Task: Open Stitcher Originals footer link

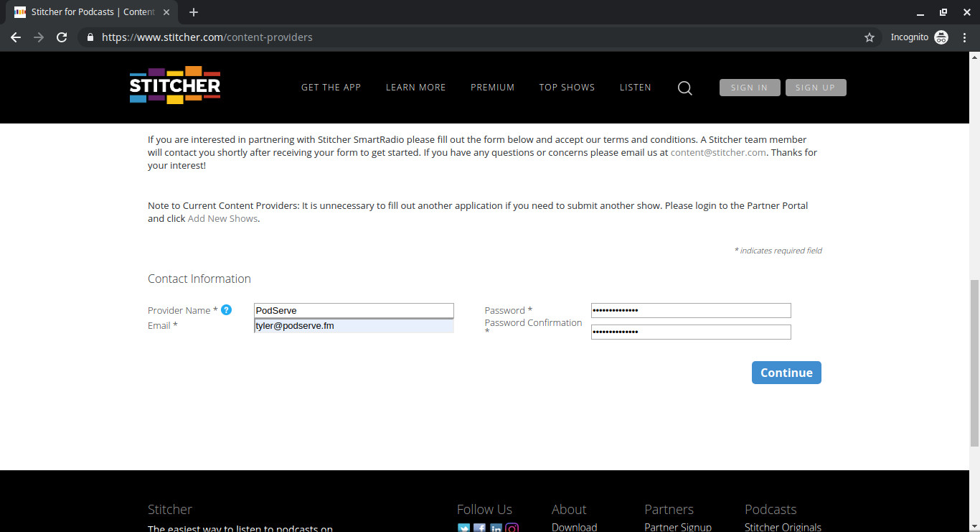Action: click(783, 527)
